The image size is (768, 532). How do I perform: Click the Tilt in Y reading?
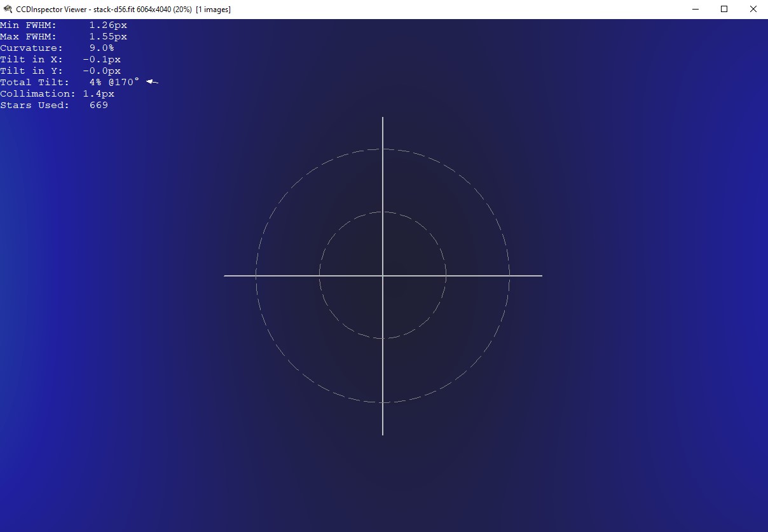(101, 71)
